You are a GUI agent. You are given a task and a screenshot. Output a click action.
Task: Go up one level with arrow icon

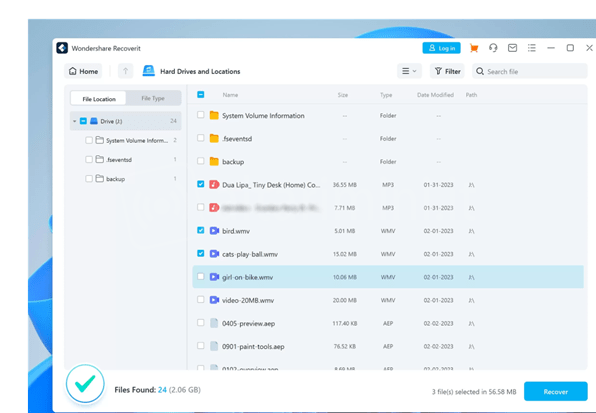pyautogui.click(x=125, y=71)
